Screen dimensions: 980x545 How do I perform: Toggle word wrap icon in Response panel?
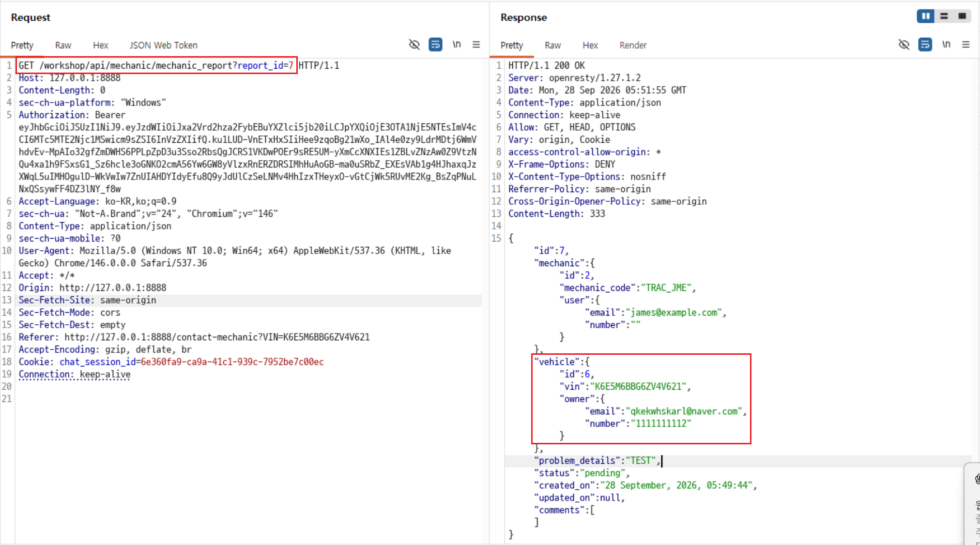click(x=925, y=45)
